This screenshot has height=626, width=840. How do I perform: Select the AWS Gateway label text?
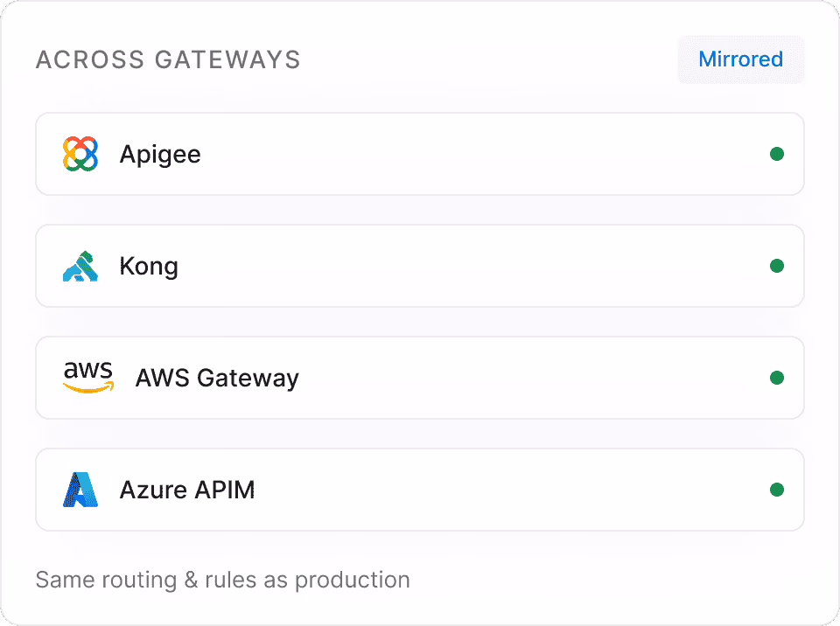click(217, 378)
